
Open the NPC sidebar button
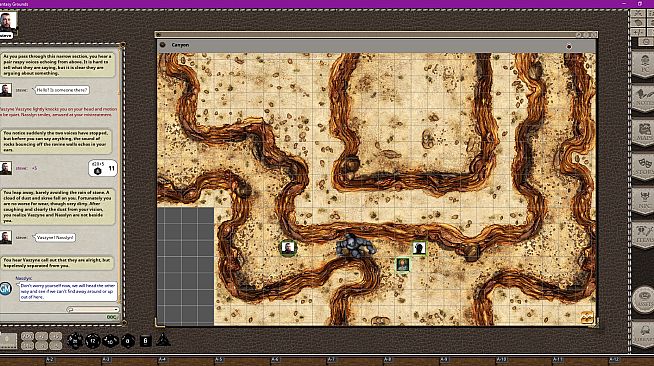click(644, 201)
